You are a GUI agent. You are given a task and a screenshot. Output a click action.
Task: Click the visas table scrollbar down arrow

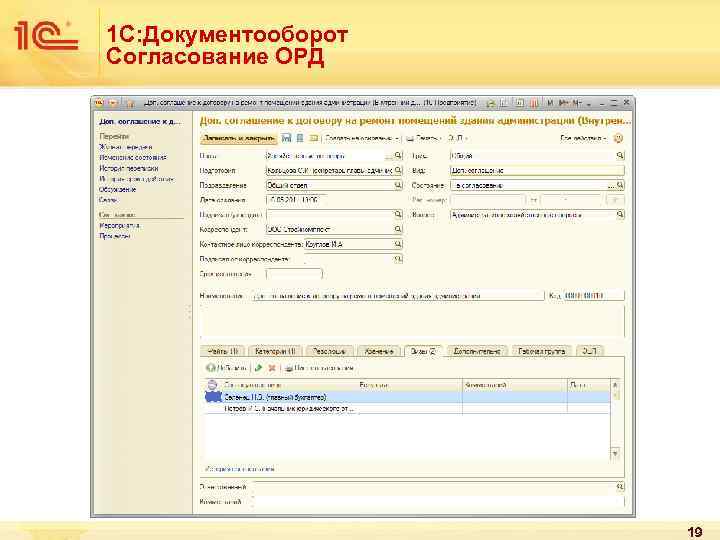615,454
